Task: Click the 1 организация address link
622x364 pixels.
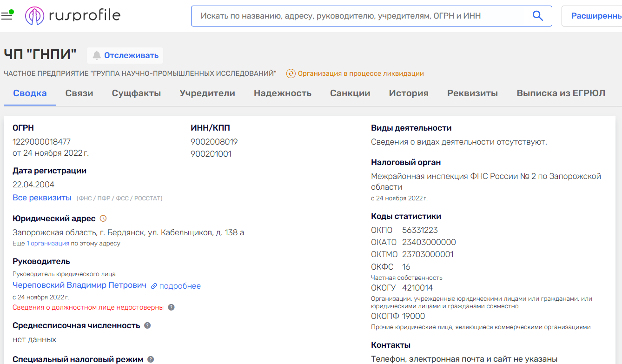Action: tap(48, 243)
